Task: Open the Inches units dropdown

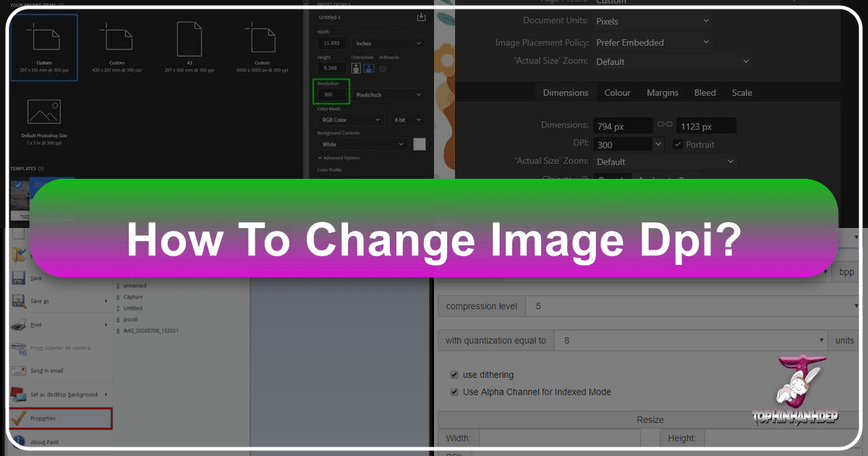Action: [x=388, y=43]
